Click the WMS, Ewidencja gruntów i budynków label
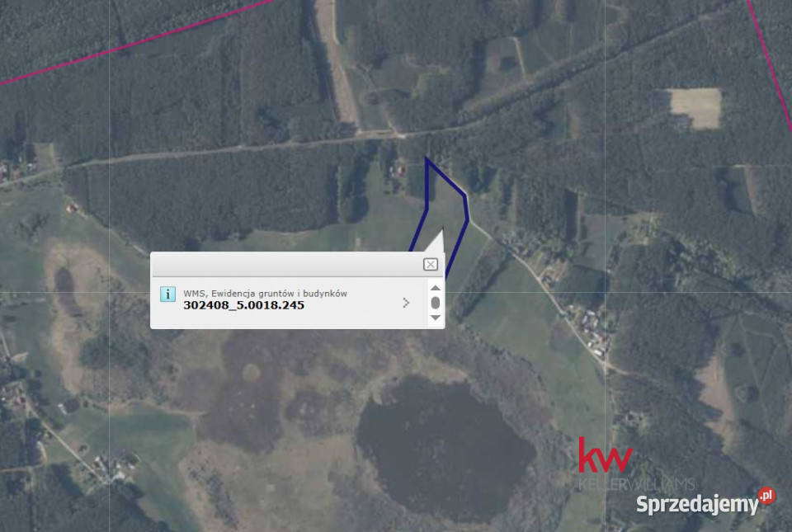This screenshot has height=532, width=792. click(x=265, y=294)
